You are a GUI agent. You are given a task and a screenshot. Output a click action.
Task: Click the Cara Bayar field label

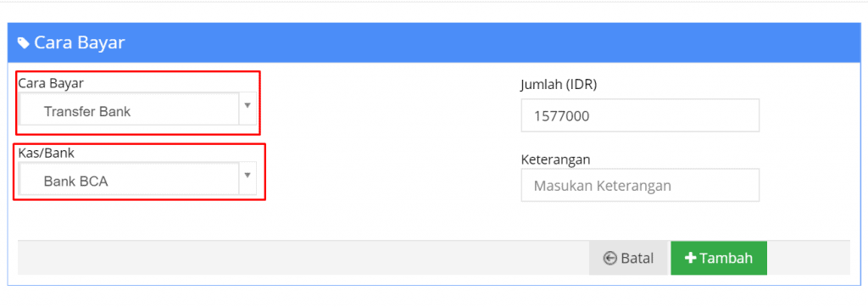click(x=51, y=83)
